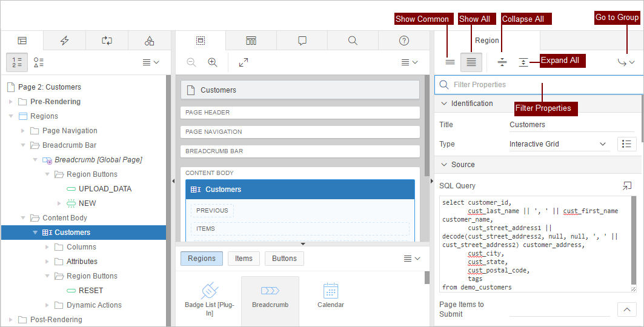Expand the layout pane with arrows icon
The image size is (644, 327).
click(x=243, y=62)
